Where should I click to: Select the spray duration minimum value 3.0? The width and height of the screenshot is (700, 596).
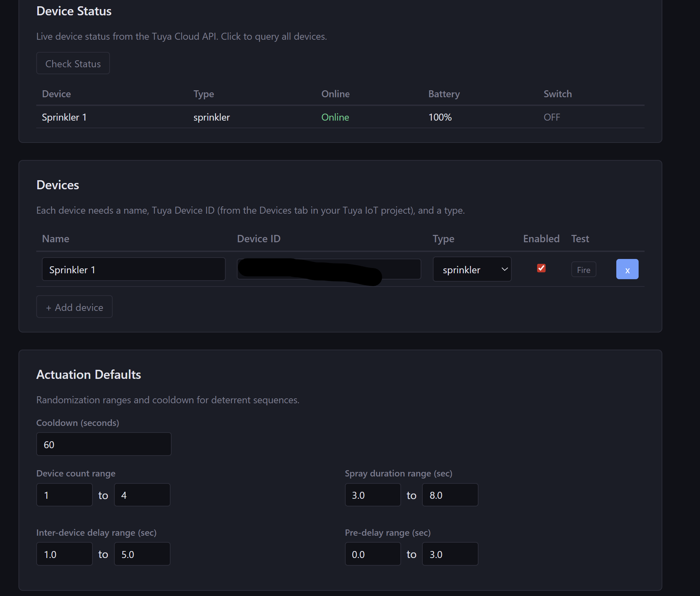click(x=372, y=495)
